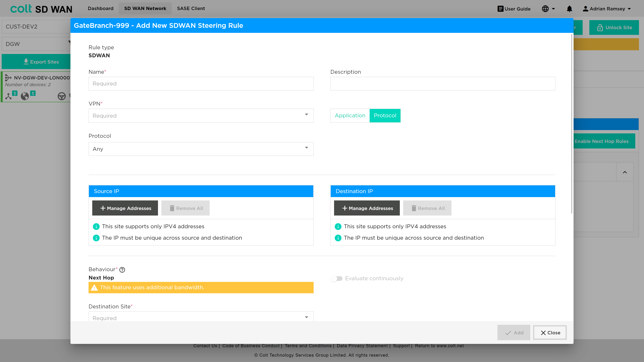Viewport: 644px width, 362px height.
Task: Click the globe icon under NV-DGW-DEV-LON site
Action: pos(25,96)
